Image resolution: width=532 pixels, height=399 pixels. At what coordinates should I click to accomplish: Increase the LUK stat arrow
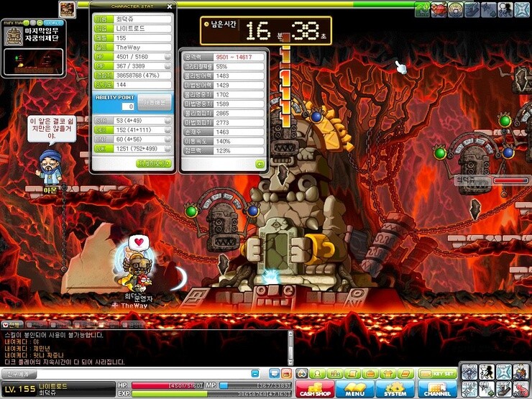pos(168,149)
